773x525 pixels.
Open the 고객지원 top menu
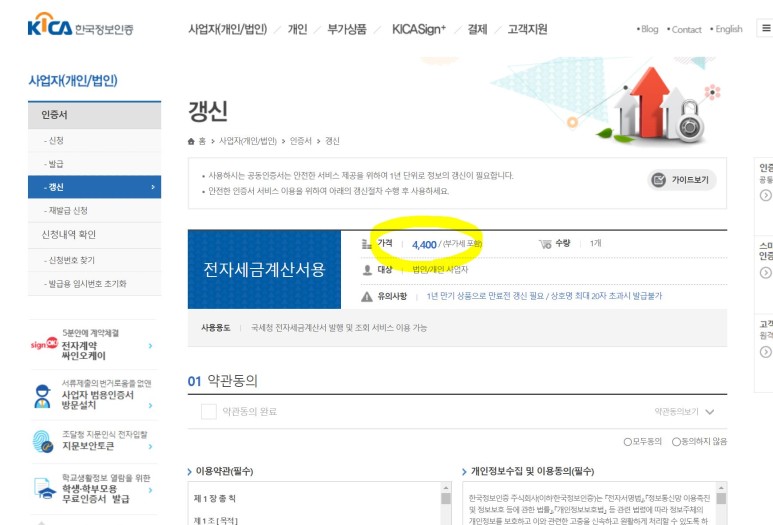coord(527,29)
